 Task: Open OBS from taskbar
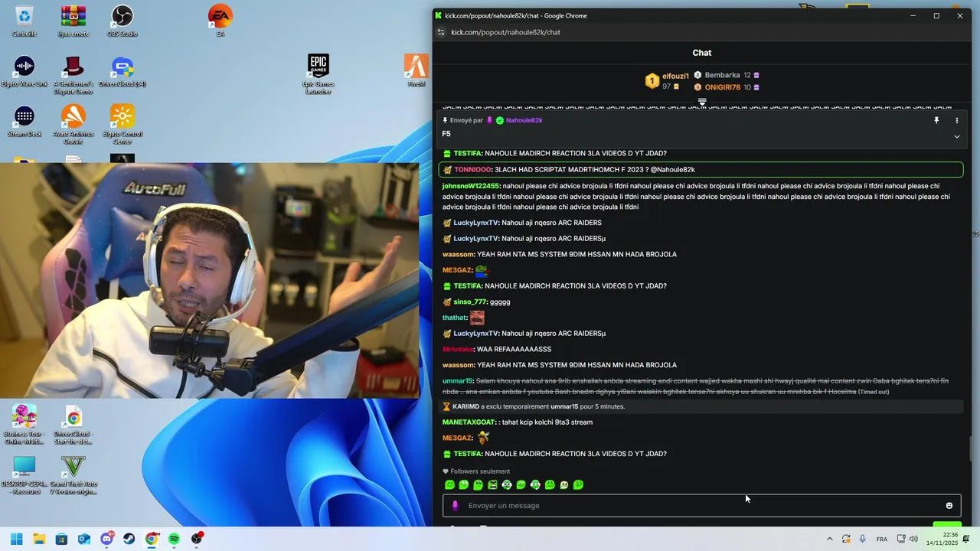[197, 539]
